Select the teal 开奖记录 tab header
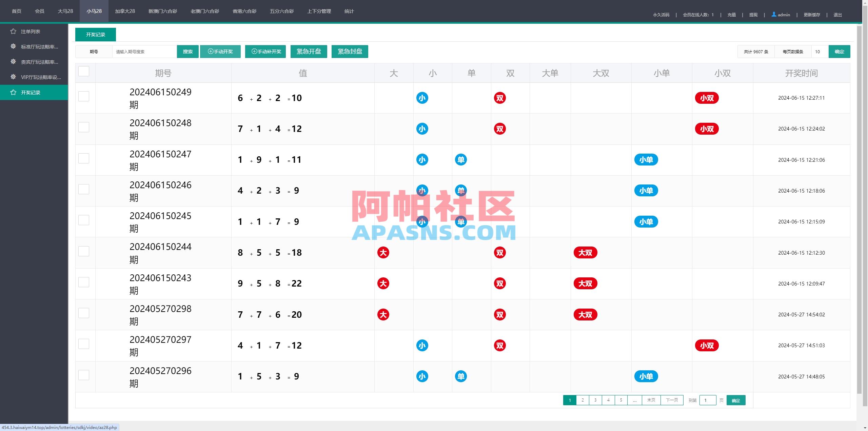868x431 pixels. pos(95,34)
